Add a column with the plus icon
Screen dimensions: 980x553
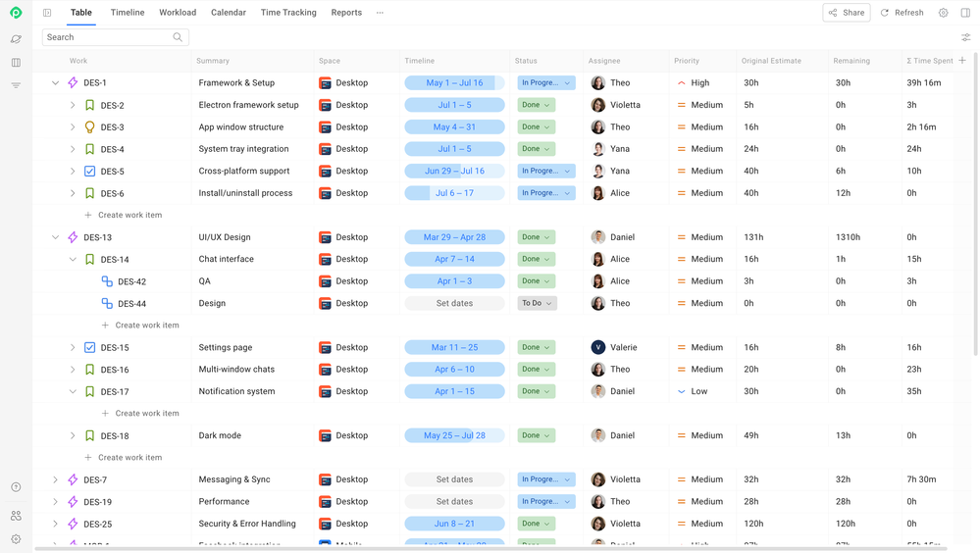click(962, 61)
